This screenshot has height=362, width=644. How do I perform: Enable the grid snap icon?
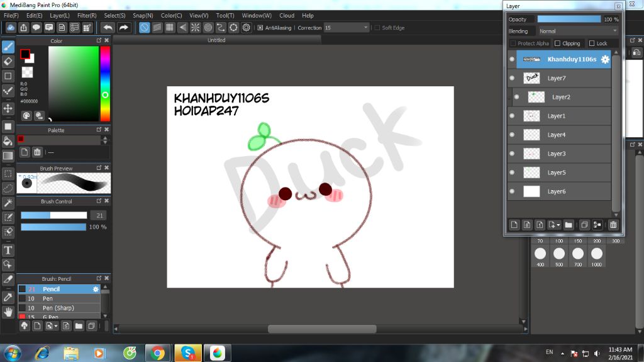pyautogui.click(x=170, y=28)
